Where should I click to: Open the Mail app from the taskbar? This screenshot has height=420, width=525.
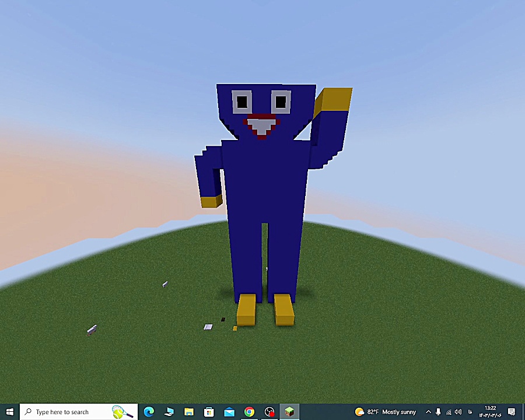pos(229,412)
